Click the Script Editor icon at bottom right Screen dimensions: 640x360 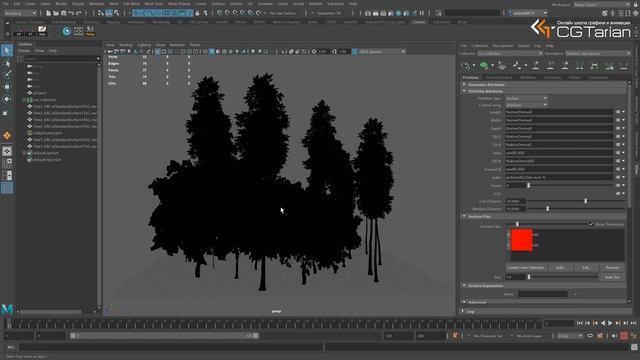click(634, 347)
